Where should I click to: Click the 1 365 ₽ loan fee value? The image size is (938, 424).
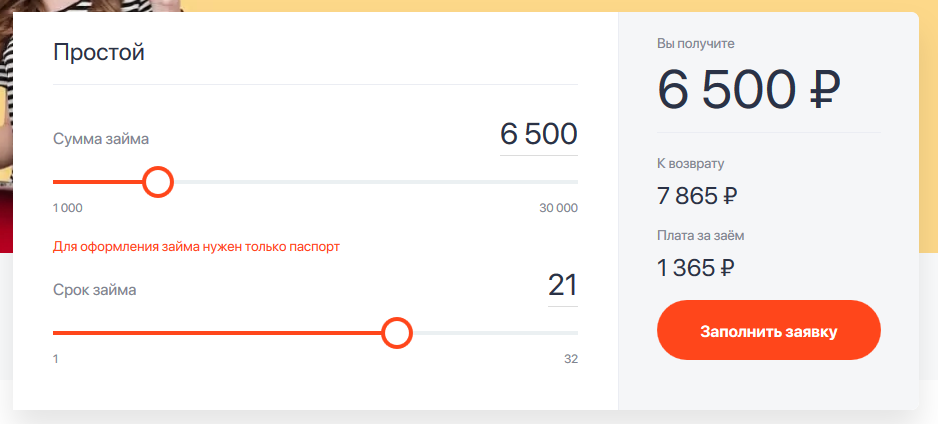[696, 269]
